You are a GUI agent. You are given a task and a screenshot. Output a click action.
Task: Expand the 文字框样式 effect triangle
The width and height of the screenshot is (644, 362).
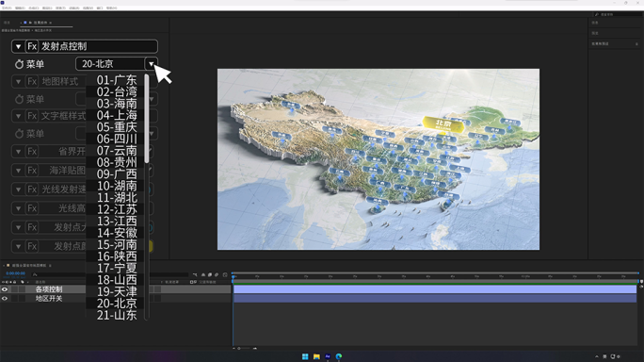click(18, 116)
